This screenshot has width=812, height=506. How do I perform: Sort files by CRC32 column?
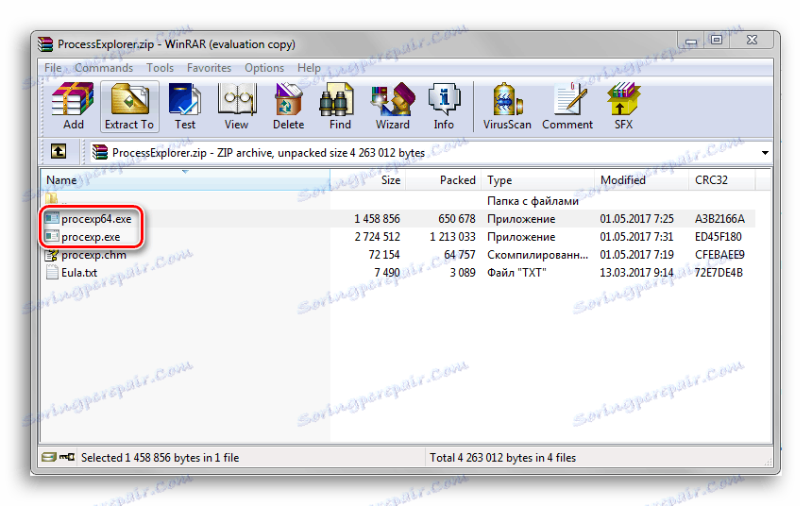coord(722,179)
